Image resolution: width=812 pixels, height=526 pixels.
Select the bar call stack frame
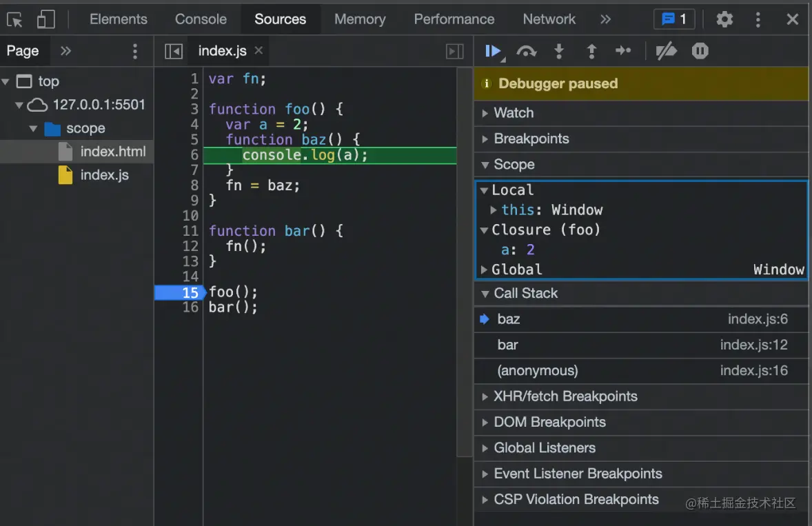[x=641, y=345]
